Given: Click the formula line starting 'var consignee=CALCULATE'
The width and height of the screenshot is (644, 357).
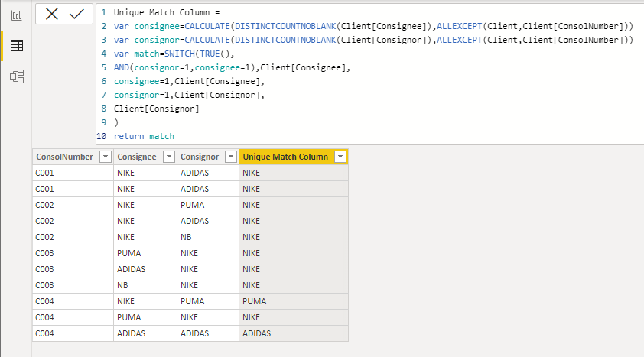Looking at the screenshot, I should (x=373, y=26).
